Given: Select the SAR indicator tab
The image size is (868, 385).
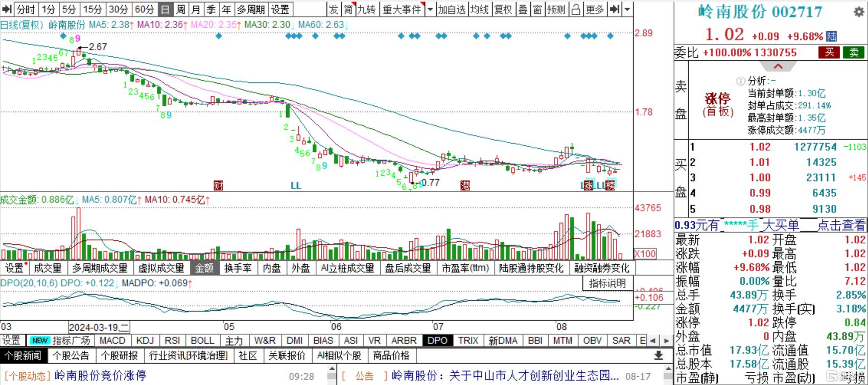Looking at the screenshot, I should [621, 341].
